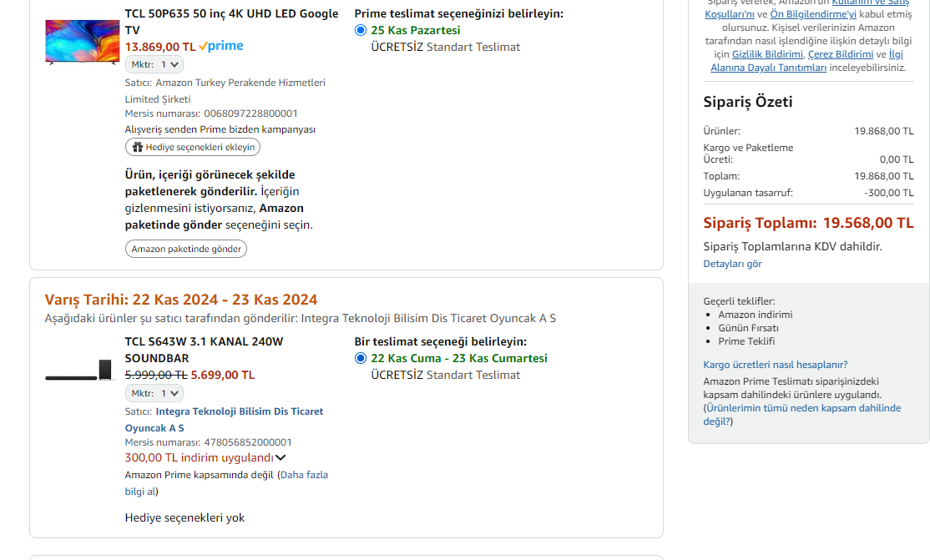Click the Prime logo beside the TV price

(x=221, y=47)
